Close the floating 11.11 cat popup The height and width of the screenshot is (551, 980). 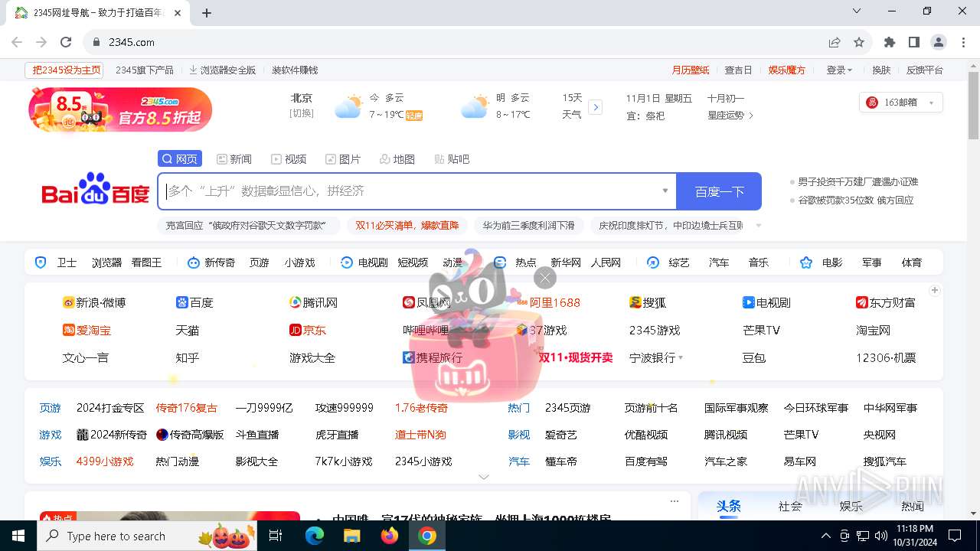545,277
